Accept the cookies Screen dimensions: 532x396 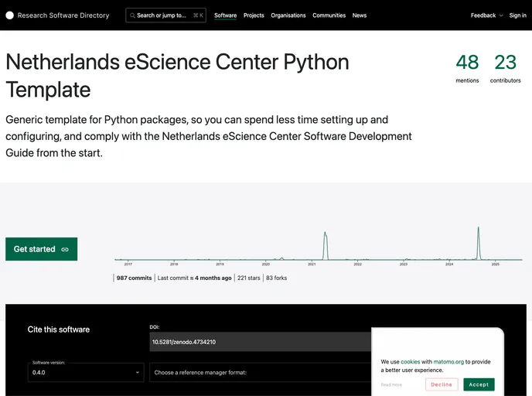pos(479,384)
